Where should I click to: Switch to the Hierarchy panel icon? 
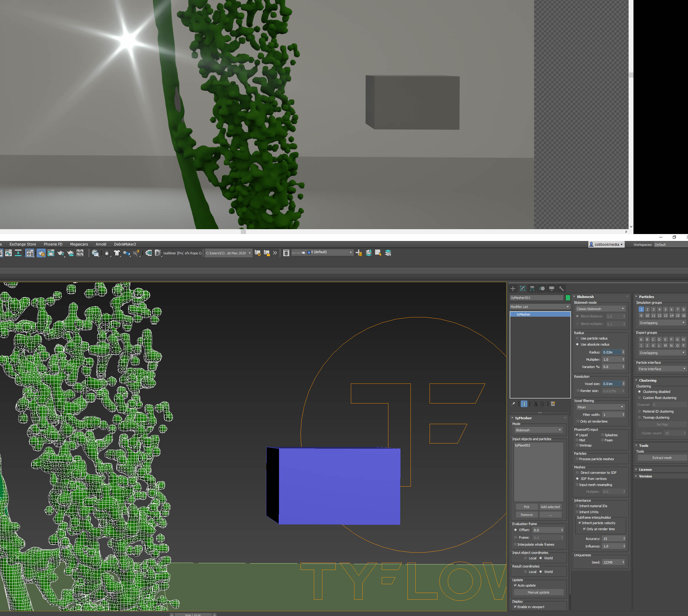pos(532,289)
